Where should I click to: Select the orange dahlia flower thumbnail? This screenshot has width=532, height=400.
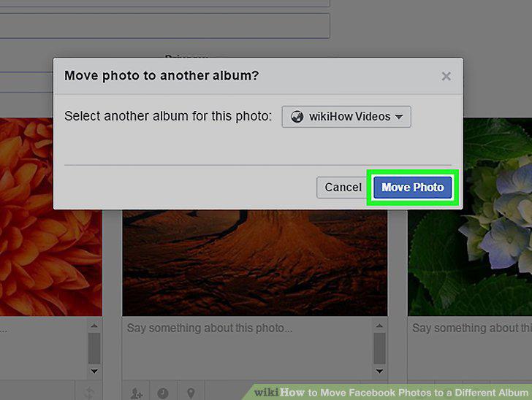tap(51, 217)
